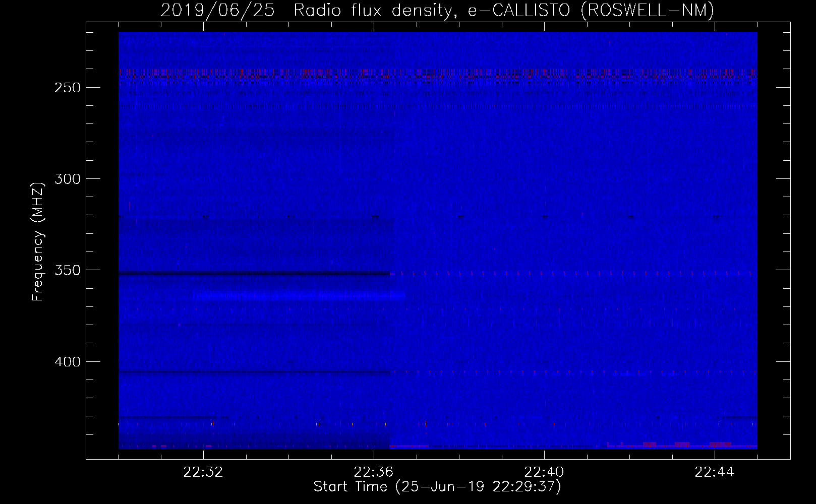Click the 400 frequency tick label
This screenshot has height=504, width=816.
click(68, 362)
